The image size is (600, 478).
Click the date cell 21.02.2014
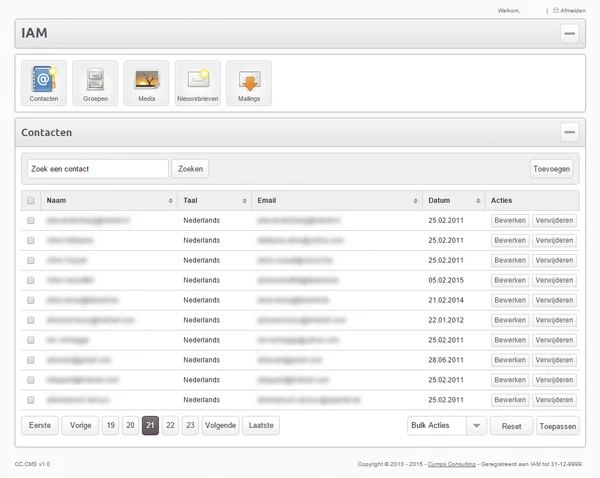446,300
